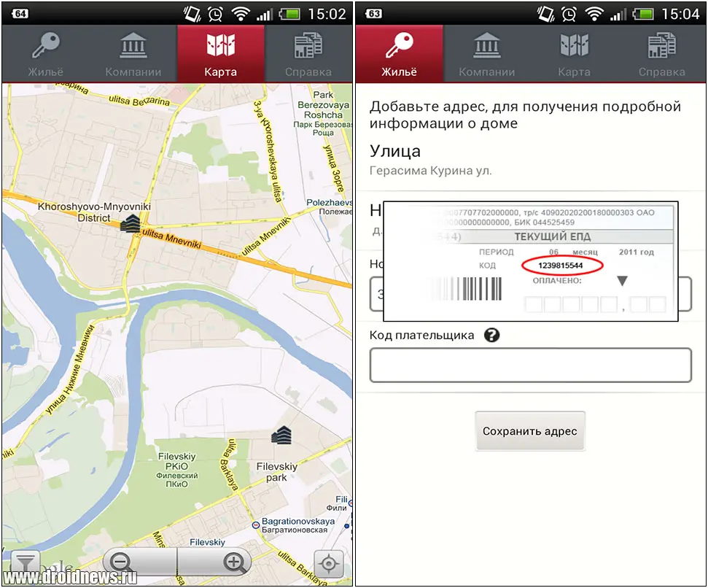Center map on my location

click(x=329, y=563)
